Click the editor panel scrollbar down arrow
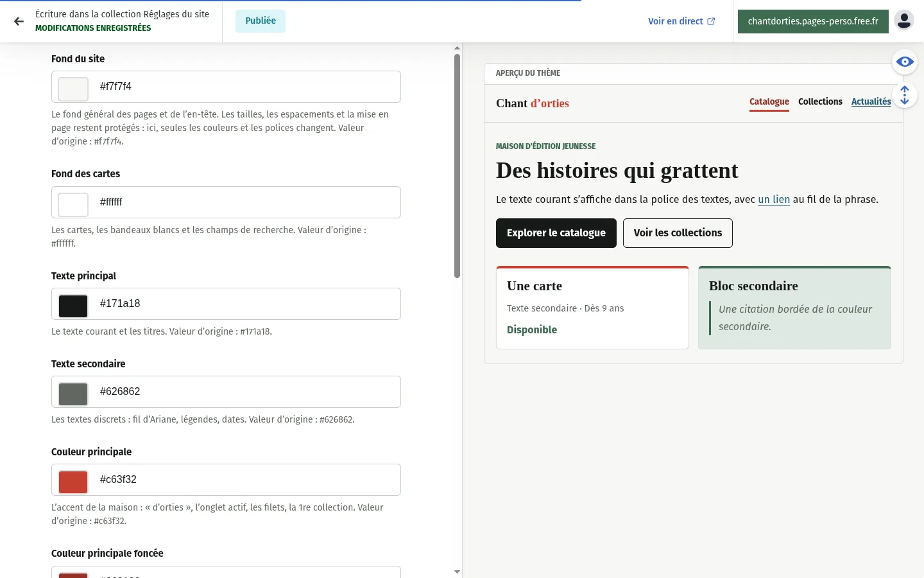This screenshot has height=578, width=924. pyautogui.click(x=457, y=572)
